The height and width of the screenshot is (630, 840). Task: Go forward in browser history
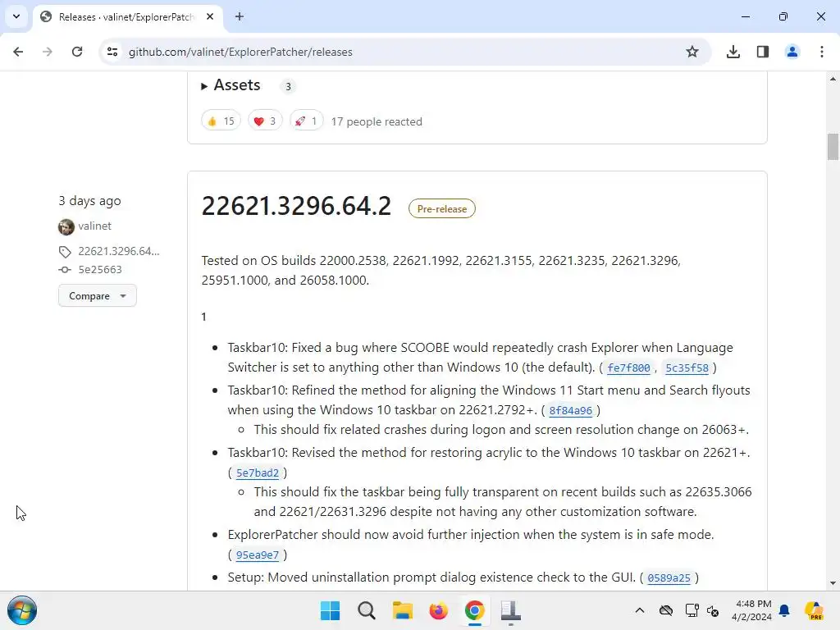tap(48, 52)
